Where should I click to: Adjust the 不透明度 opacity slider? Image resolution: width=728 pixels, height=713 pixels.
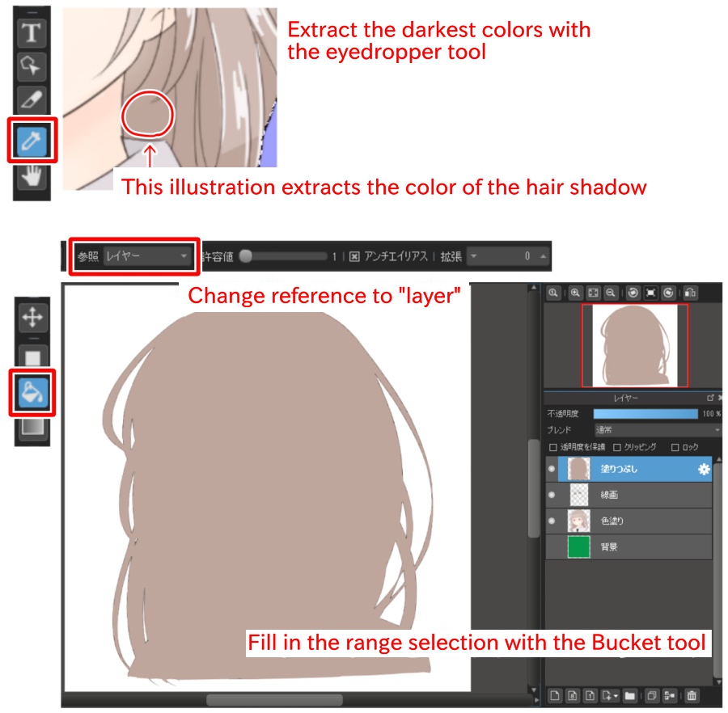645,414
